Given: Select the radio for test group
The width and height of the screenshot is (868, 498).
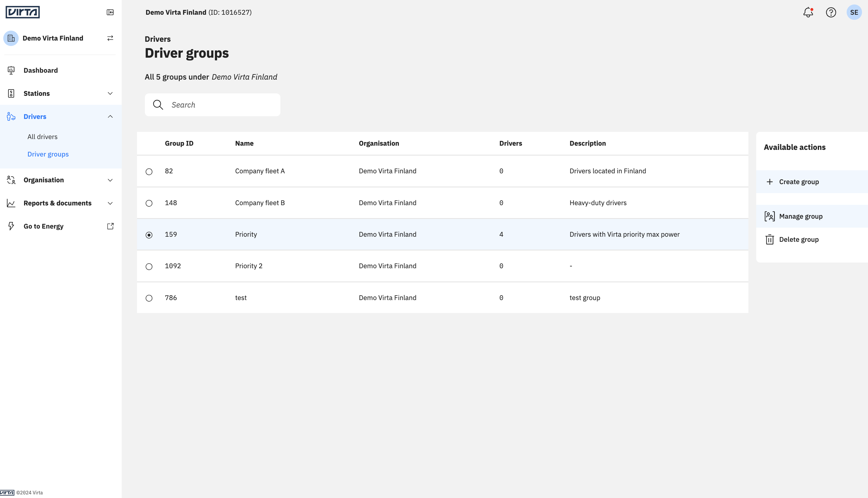Looking at the screenshot, I should click(x=149, y=298).
